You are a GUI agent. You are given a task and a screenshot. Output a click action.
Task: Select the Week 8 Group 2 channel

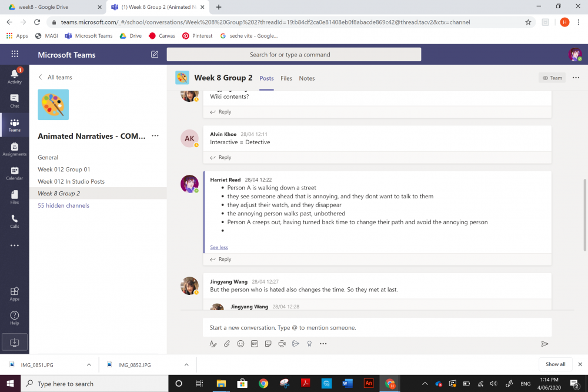[x=59, y=194]
